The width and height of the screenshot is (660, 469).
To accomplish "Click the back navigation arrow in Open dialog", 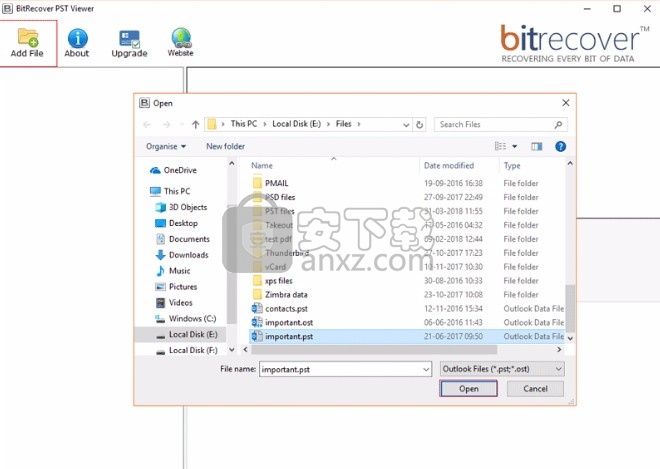I will coord(147,124).
